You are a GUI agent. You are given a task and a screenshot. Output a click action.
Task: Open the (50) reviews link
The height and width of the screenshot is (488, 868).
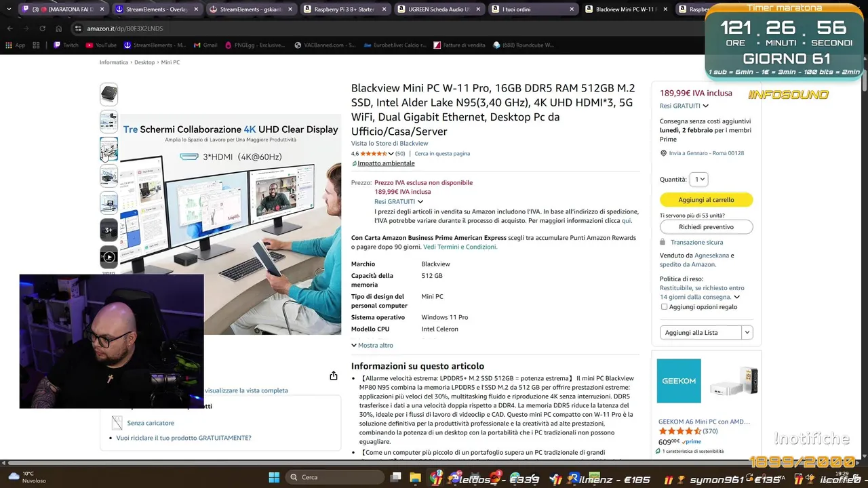[400, 154]
